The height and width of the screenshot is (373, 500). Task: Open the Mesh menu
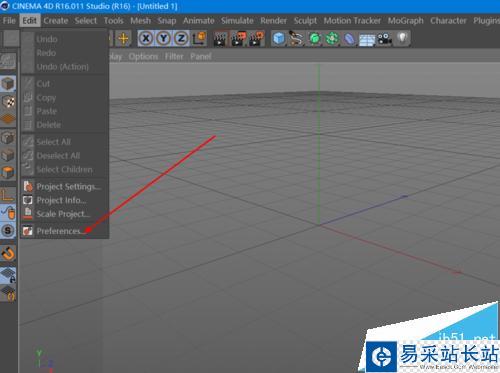(140, 21)
